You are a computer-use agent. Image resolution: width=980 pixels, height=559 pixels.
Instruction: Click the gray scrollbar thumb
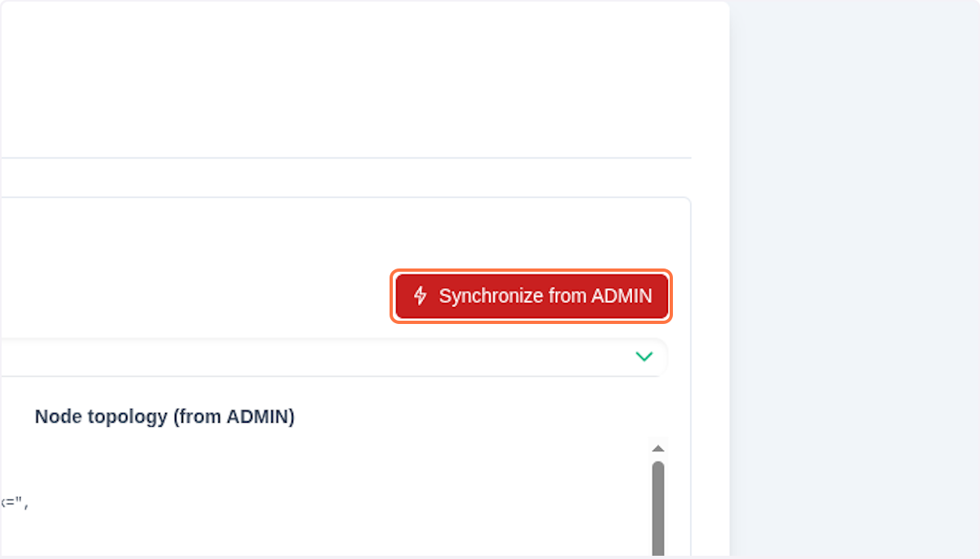[658, 506]
